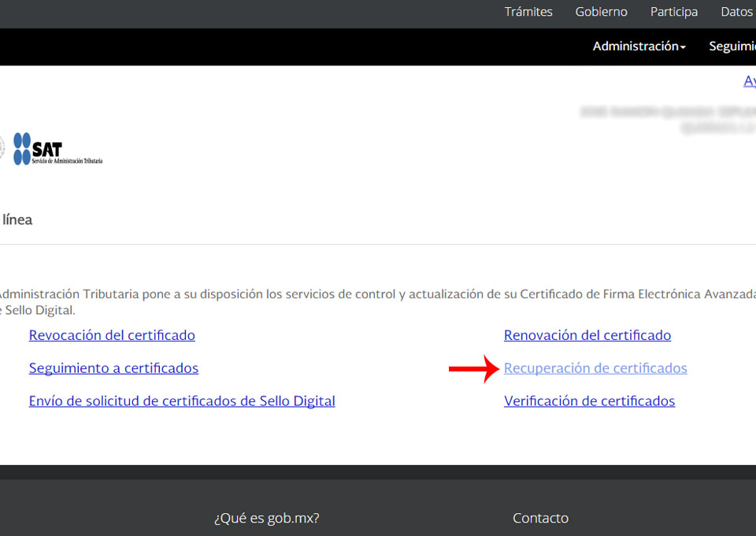Open the Administración dropdown in black navbar

634,46
